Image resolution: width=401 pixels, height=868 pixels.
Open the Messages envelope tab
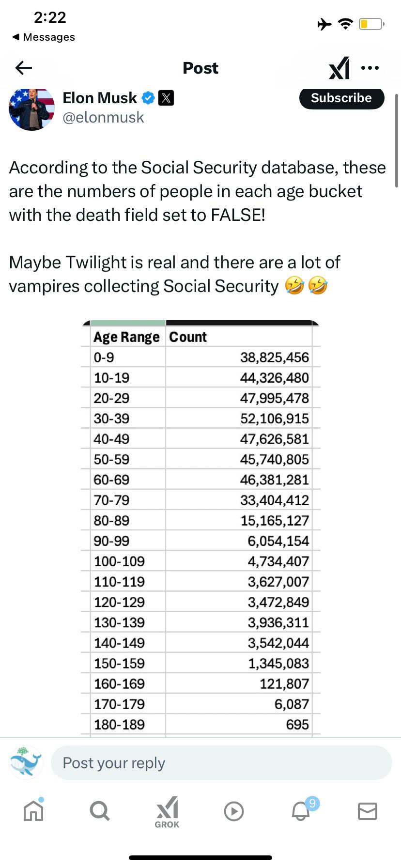click(x=367, y=811)
